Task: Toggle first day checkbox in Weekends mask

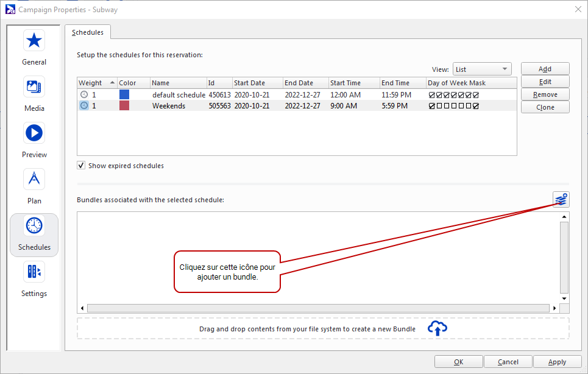Action: (x=432, y=106)
